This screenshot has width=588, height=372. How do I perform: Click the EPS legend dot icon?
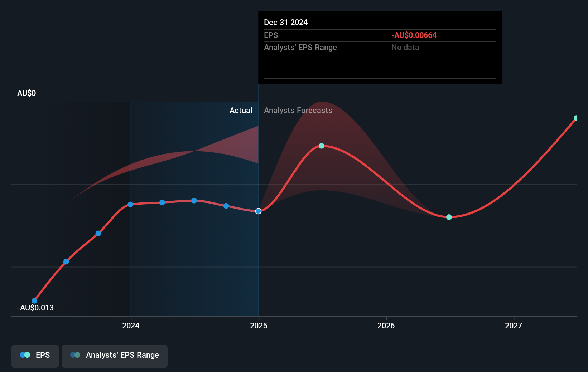25,355
